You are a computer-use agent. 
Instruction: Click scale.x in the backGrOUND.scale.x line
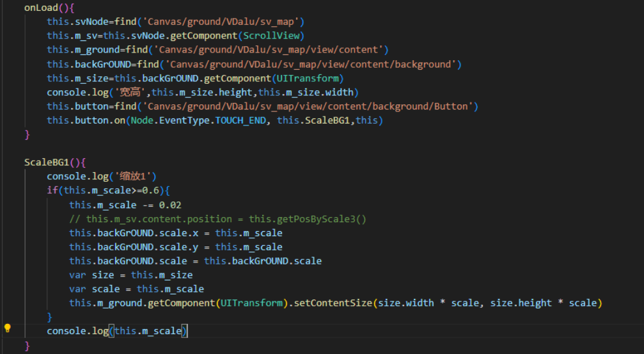(x=178, y=233)
